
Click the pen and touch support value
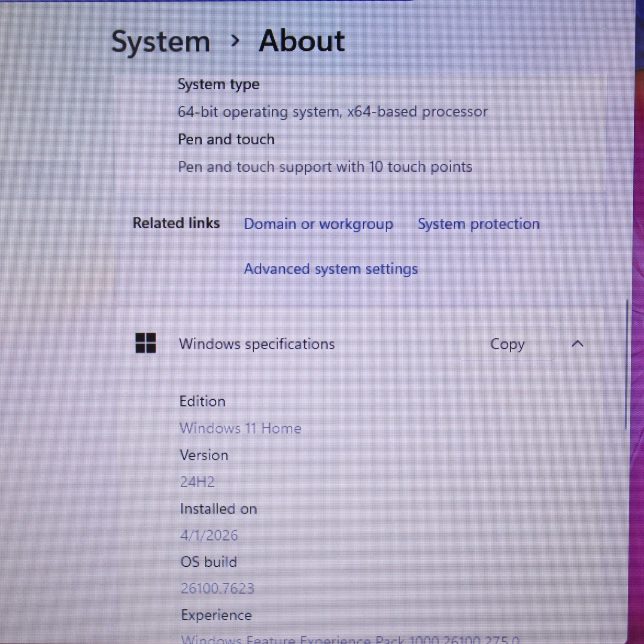click(x=325, y=167)
